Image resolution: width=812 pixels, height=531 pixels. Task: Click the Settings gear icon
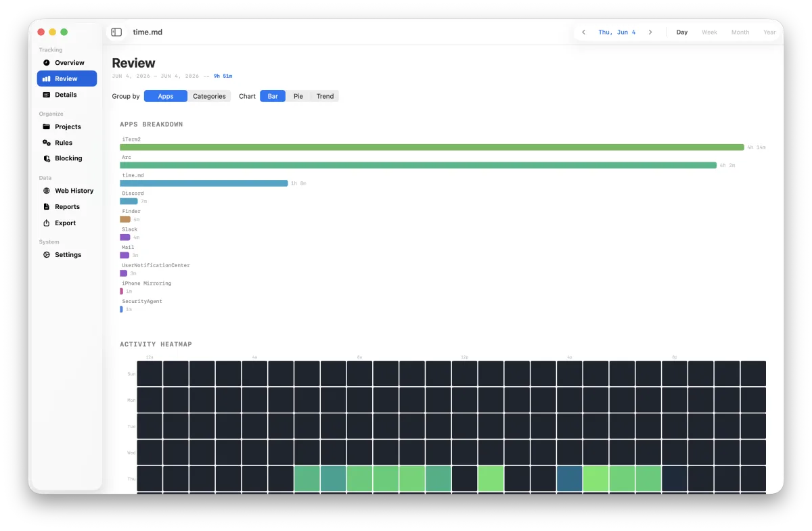(x=47, y=255)
